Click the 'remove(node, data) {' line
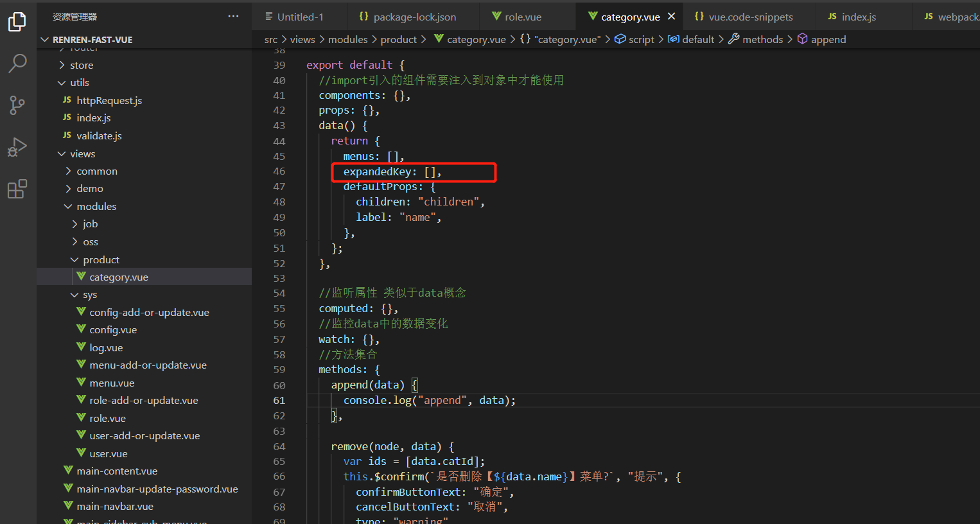Viewport: 980px width, 524px height. (x=392, y=446)
